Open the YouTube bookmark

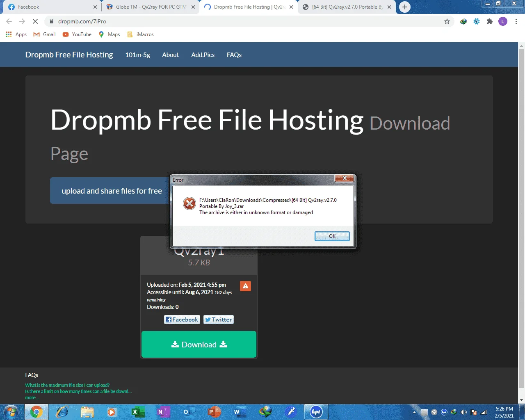click(77, 34)
